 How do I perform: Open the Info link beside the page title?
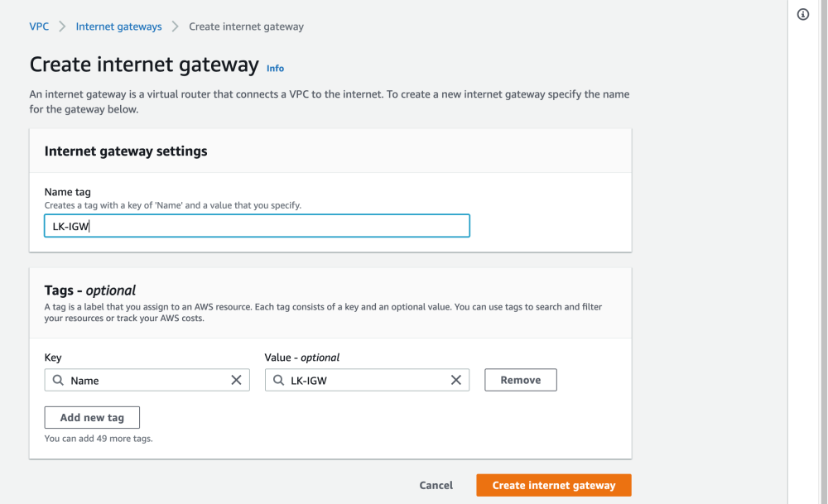pos(275,68)
